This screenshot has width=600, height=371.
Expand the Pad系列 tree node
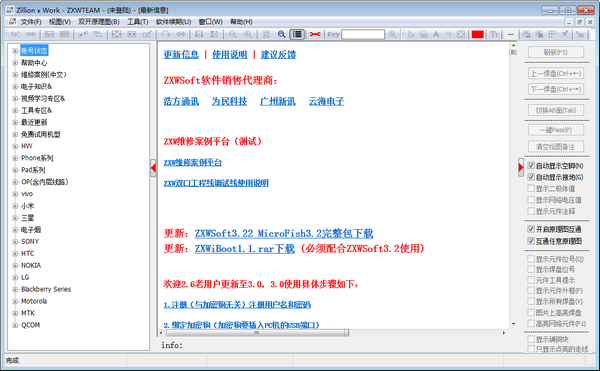pyautogui.click(x=15, y=170)
